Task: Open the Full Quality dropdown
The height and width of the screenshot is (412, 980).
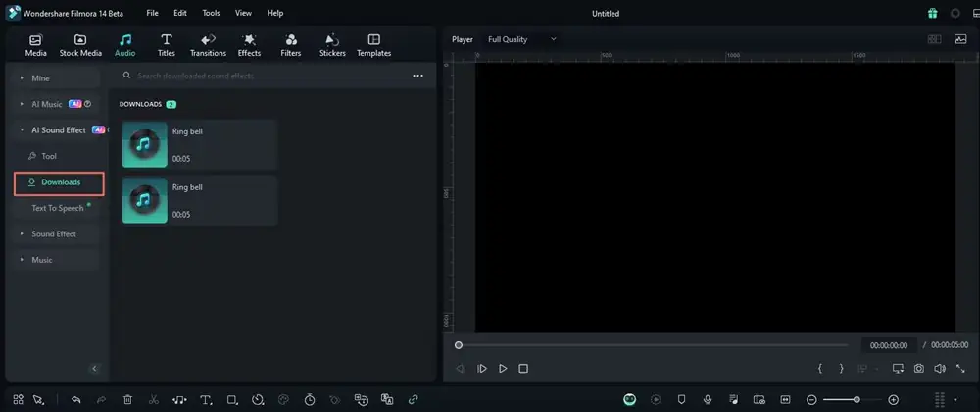Action: click(522, 39)
